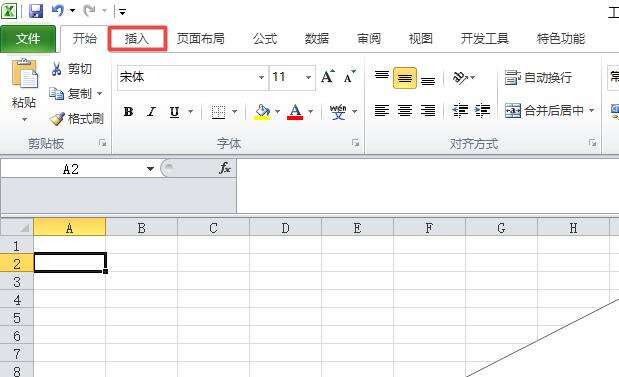Open the 视图 (View) tab
Viewport: 619px width, 377px height.
[420, 39]
